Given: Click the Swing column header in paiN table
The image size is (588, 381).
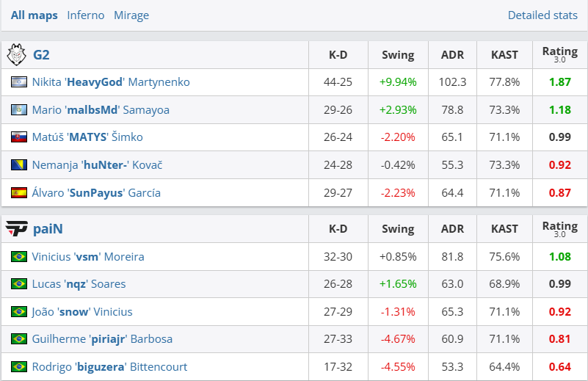Looking at the screenshot, I should click(x=398, y=229).
